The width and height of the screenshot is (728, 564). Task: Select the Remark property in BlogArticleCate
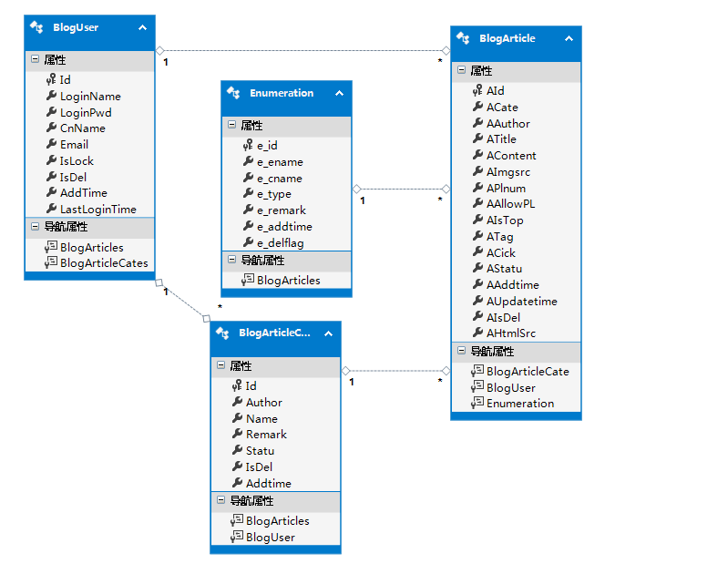click(x=266, y=435)
